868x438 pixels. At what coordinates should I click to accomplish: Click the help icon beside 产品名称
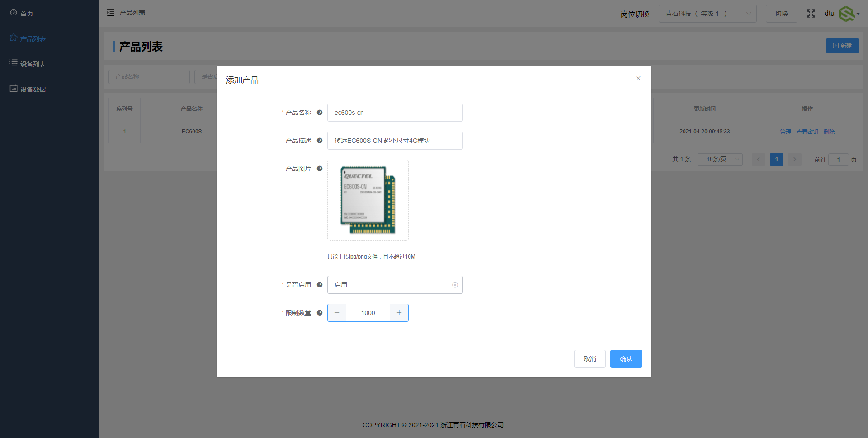320,113
